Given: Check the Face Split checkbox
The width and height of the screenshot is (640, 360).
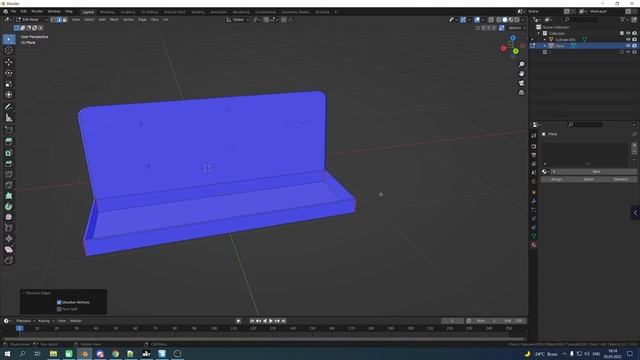Looking at the screenshot, I should pos(59,309).
